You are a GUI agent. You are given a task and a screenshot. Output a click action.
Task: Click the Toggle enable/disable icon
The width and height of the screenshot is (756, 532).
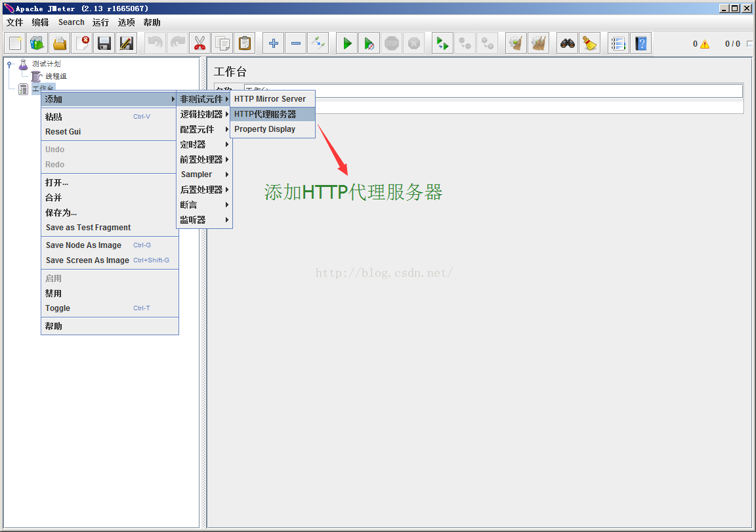pyautogui.click(x=318, y=43)
